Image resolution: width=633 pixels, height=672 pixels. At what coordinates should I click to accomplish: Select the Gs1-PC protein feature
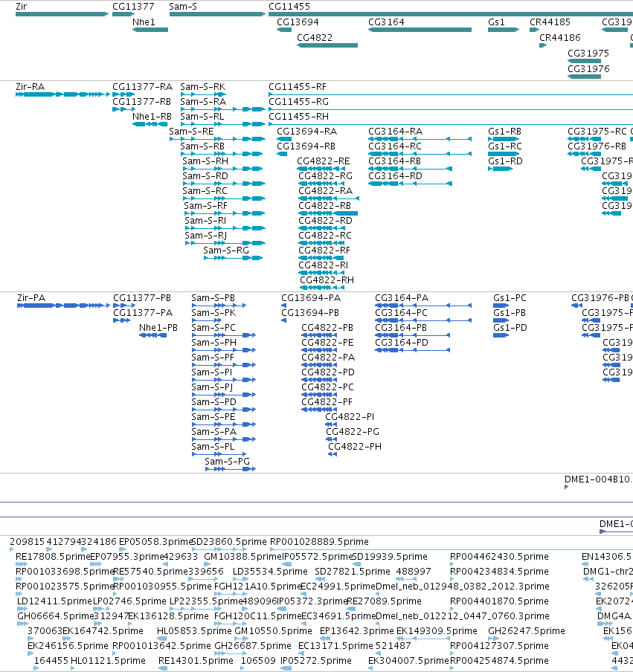click(x=501, y=306)
